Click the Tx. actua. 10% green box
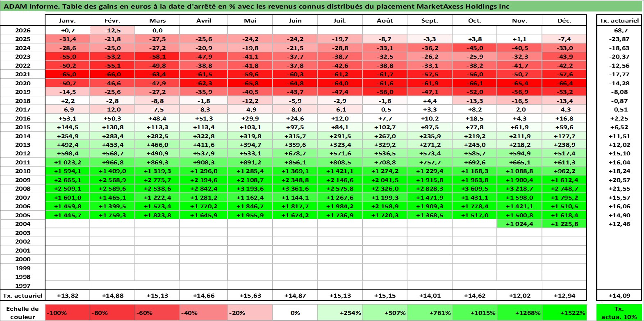The image size is (644, 321). 619,312
